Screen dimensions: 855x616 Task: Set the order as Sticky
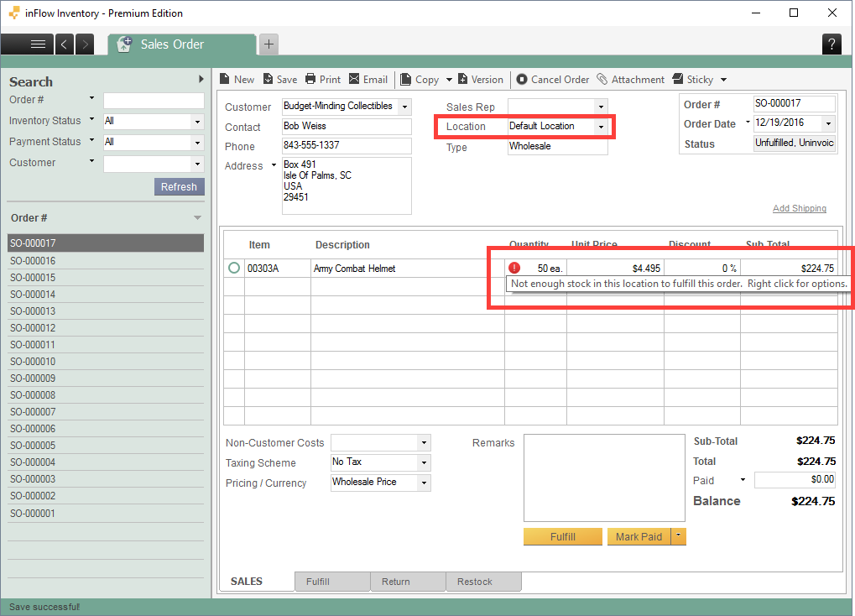pyautogui.click(x=693, y=80)
